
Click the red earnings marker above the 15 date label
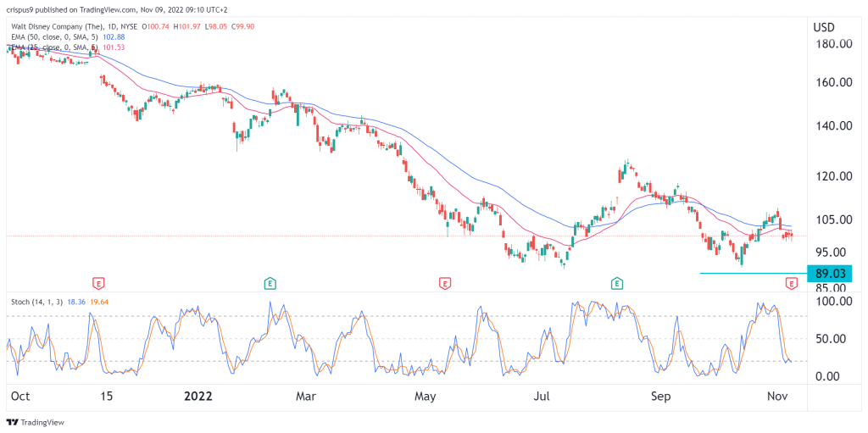tap(98, 284)
